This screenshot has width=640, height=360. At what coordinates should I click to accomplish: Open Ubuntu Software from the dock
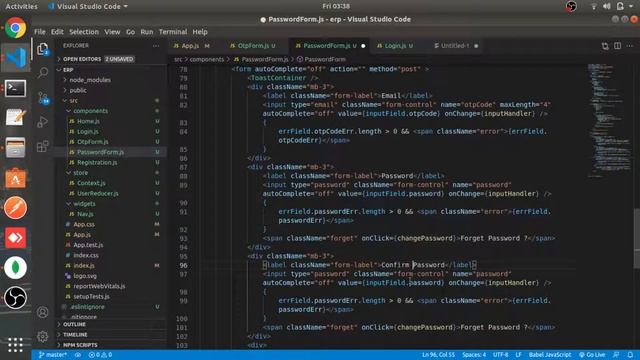coord(16,178)
